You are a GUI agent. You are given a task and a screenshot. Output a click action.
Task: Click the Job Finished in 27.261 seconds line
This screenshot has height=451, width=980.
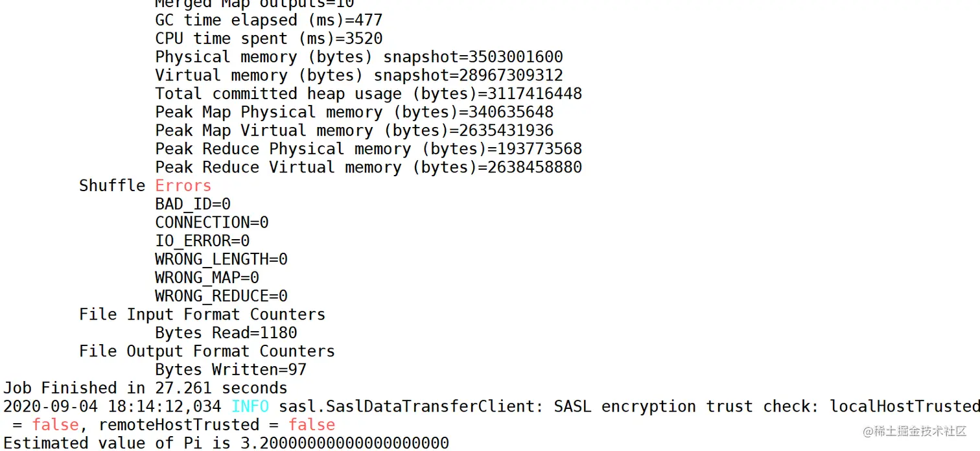pos(145,388)
